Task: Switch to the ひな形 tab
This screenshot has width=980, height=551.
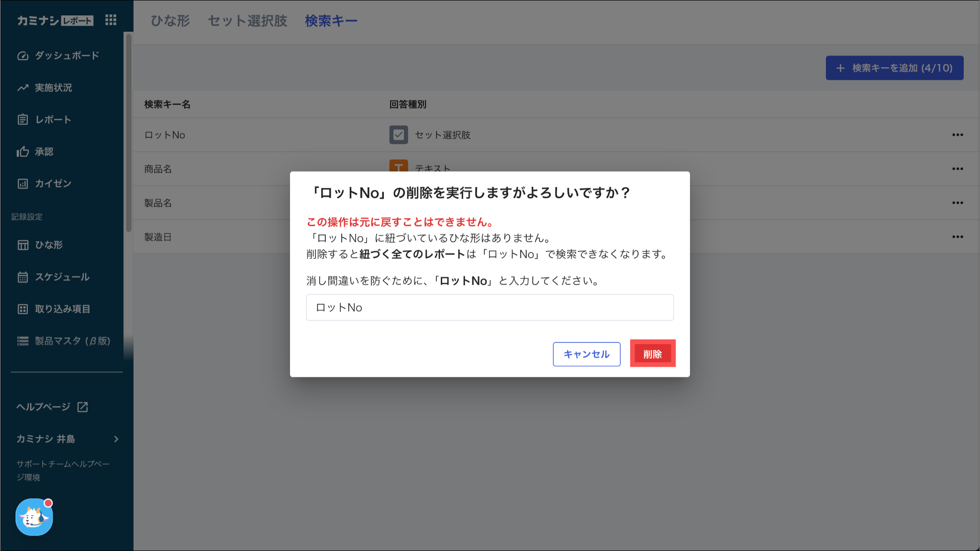Action: click(x=170, y=21)
